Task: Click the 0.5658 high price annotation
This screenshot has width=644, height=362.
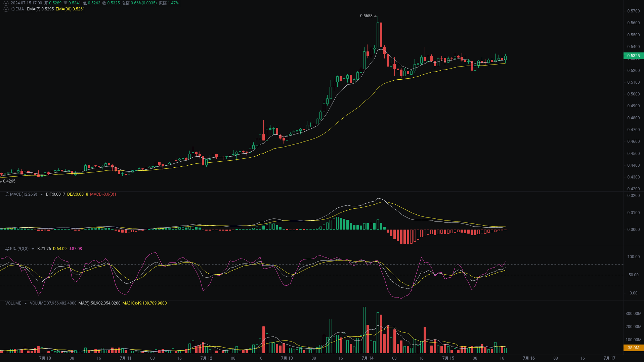Action: [x=367, y=15]
